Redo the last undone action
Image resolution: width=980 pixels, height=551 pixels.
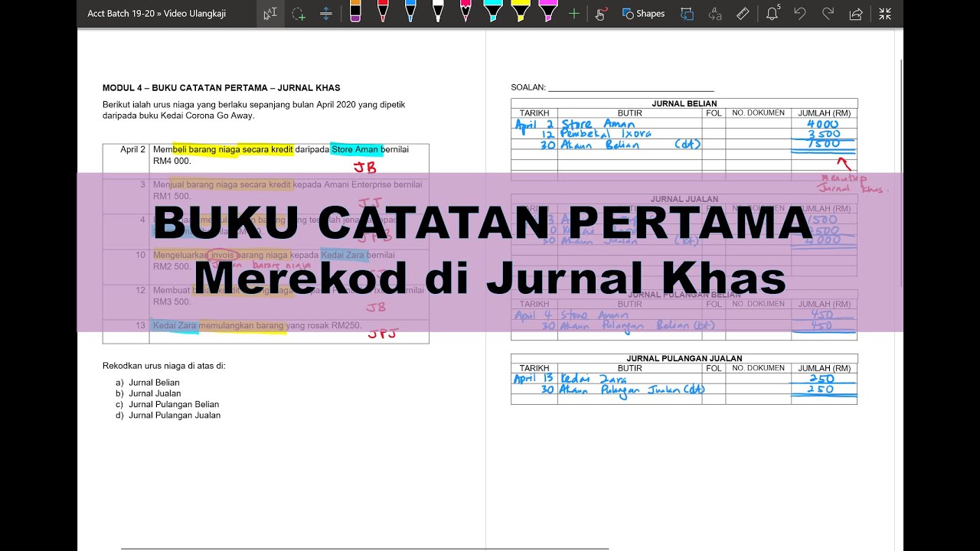click(x=828, y=14)
